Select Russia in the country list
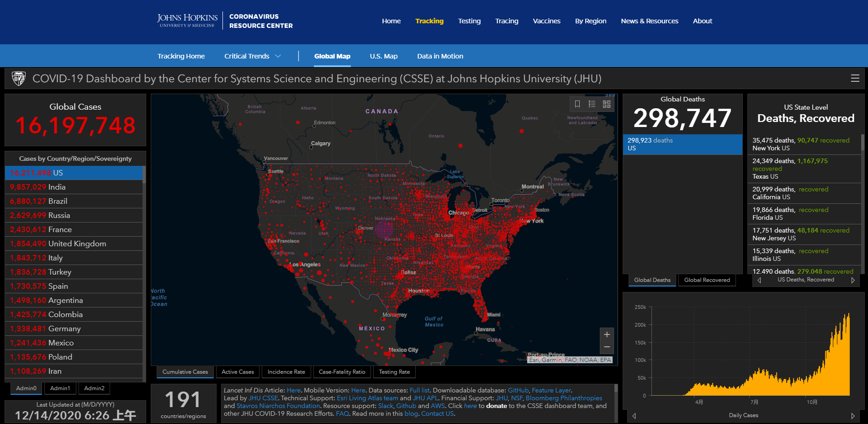868x424 pixels. (74, 215)
